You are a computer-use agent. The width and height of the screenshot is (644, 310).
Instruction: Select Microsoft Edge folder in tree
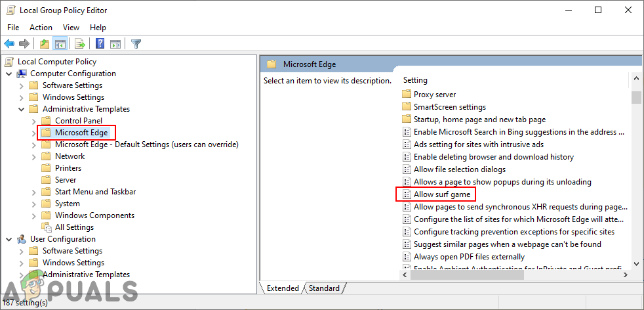[x=81, y=133]
